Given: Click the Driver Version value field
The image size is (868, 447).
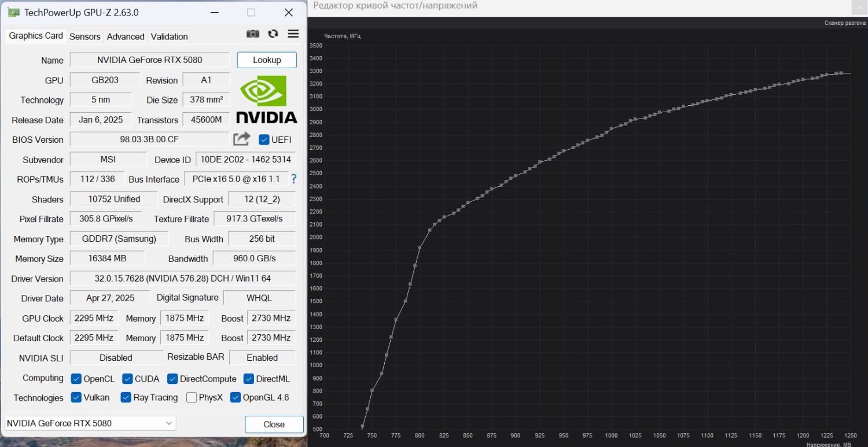Looking at the screenshot, I should coord(183,278).
